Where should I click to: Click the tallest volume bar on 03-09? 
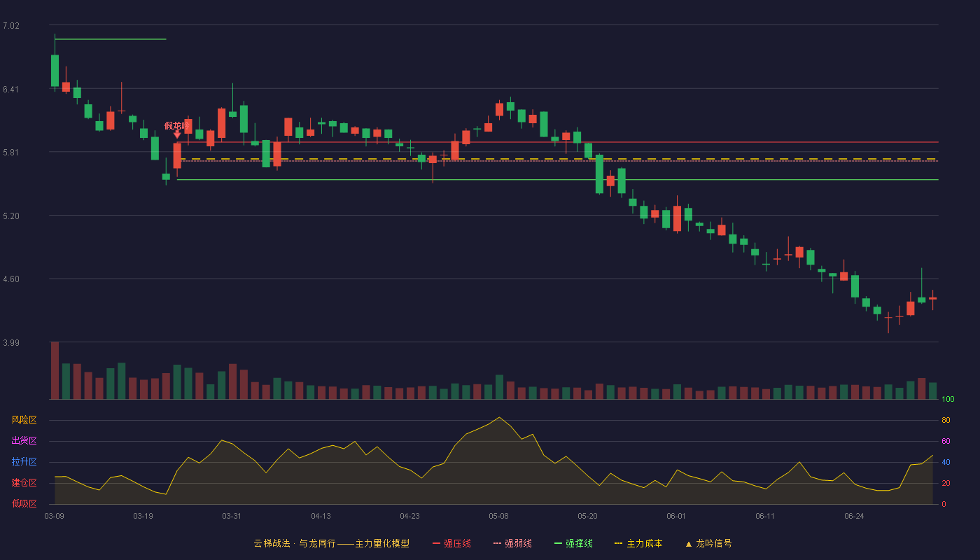[x=55, y=370]
